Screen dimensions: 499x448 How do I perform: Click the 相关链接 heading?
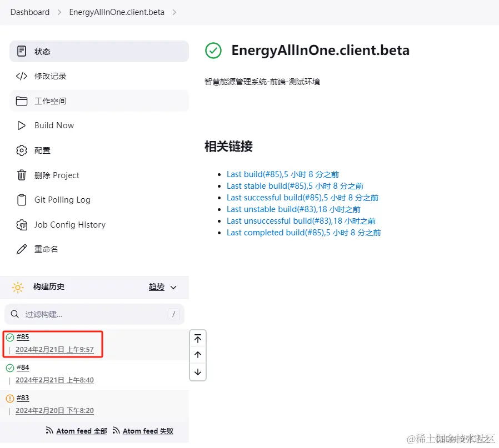[228, 147]
